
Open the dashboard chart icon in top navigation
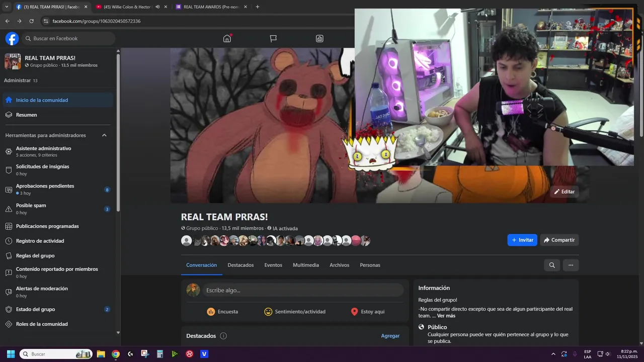pos(319,38)
